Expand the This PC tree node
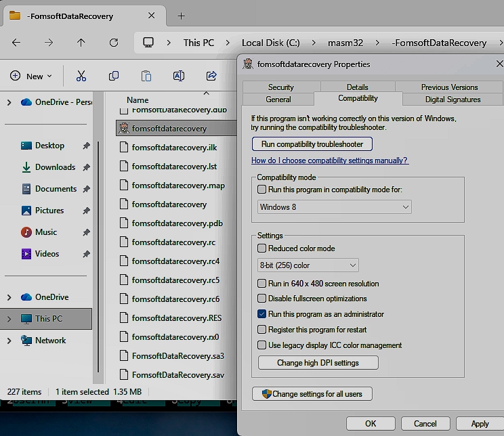The height and width of the screenshot is (436, 504). click(x=9, y=319)
